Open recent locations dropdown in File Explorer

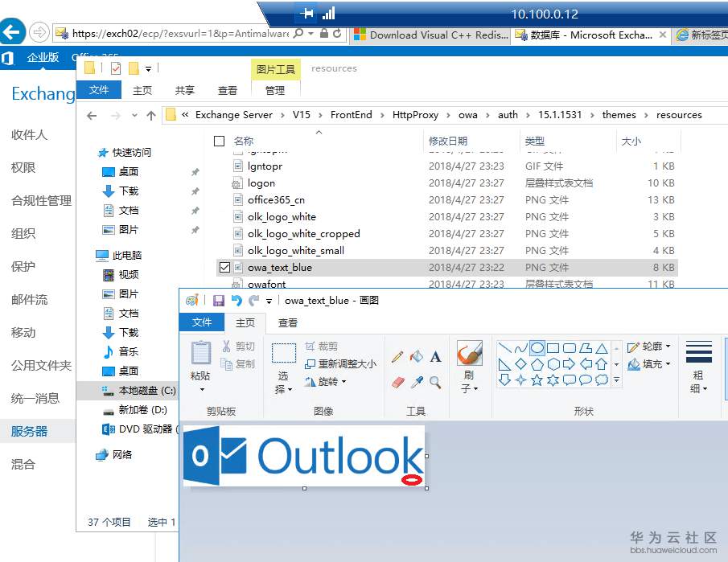click(134, 116)
